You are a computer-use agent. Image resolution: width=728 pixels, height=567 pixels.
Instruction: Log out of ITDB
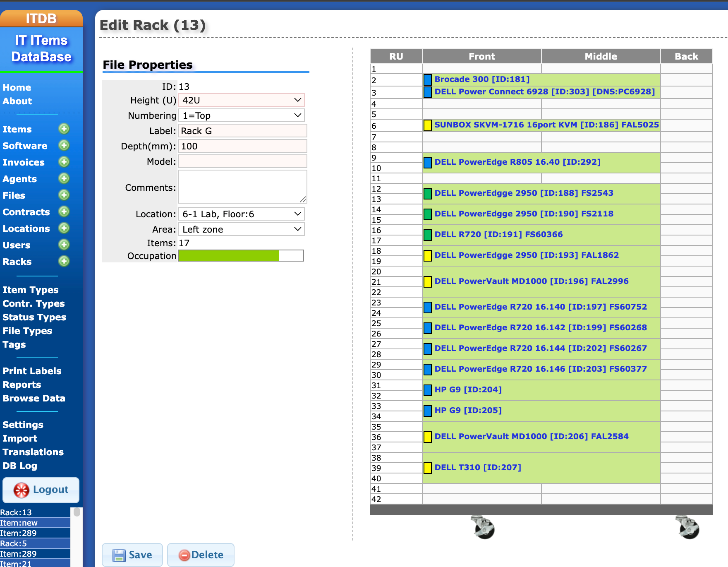pyautogui.click(x=41, y=490)
